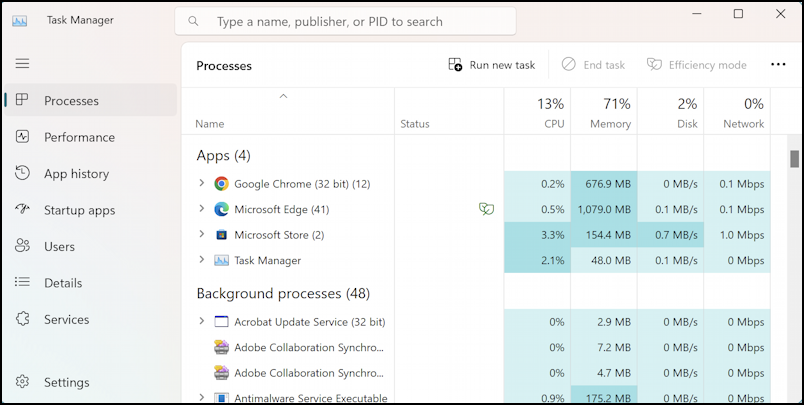This screenshot has width=804, height=405.
Task: Click the Task Manager app icon in title bar
Action: coord(19,21)
